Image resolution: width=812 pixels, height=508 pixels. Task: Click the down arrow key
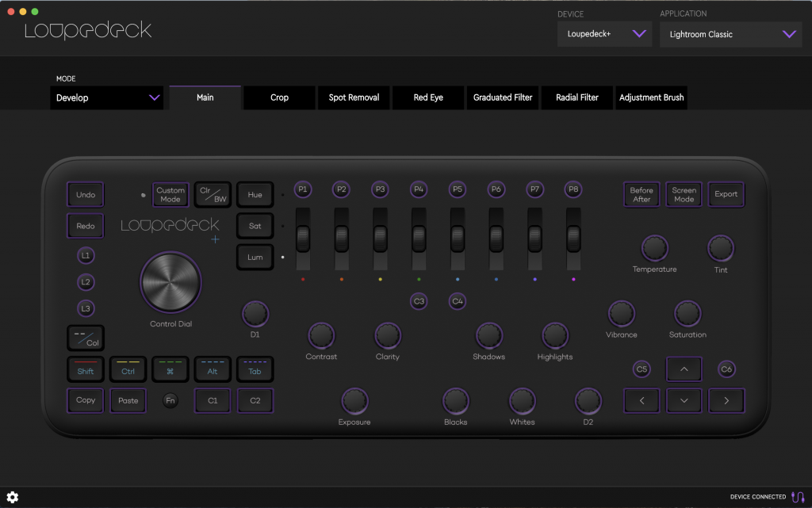(684, 400)
